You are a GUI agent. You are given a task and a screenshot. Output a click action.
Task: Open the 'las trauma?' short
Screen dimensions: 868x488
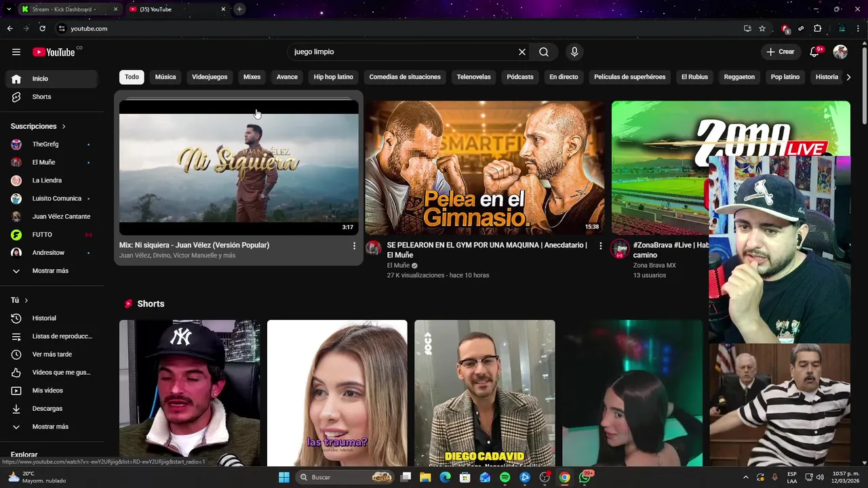pyautogui.click(x=337, y=393)
